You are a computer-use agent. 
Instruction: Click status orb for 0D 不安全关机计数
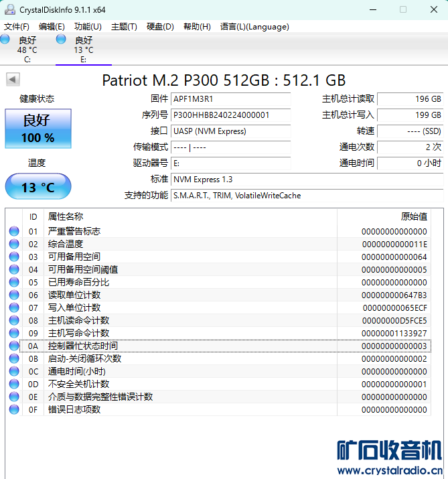point(14,384)
